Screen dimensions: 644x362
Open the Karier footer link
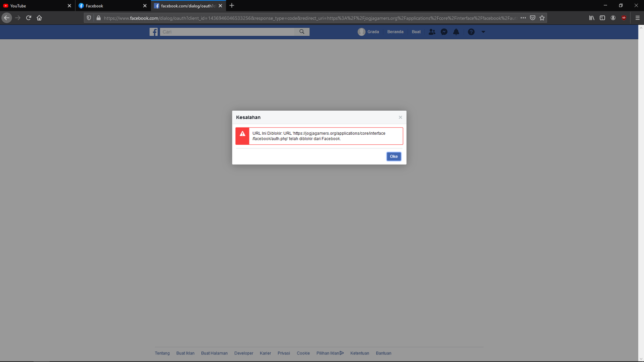coord(266,353)
